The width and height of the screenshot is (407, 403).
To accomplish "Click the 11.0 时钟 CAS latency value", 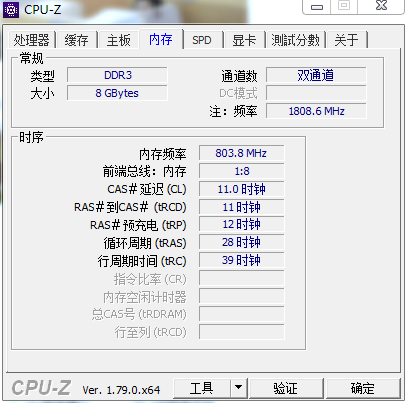I will click(x=242, y=189).
